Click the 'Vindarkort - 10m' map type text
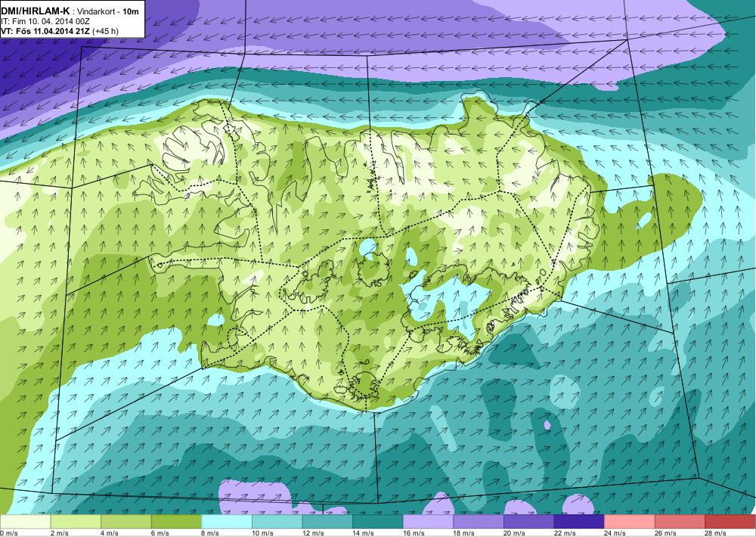 [109, 11]
